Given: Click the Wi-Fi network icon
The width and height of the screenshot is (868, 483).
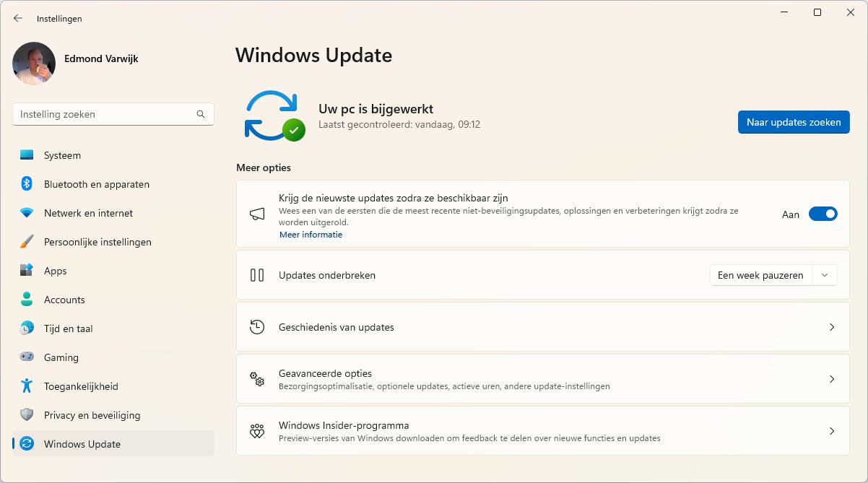Looking at the screenshot, I should click(x=27, y=213).
